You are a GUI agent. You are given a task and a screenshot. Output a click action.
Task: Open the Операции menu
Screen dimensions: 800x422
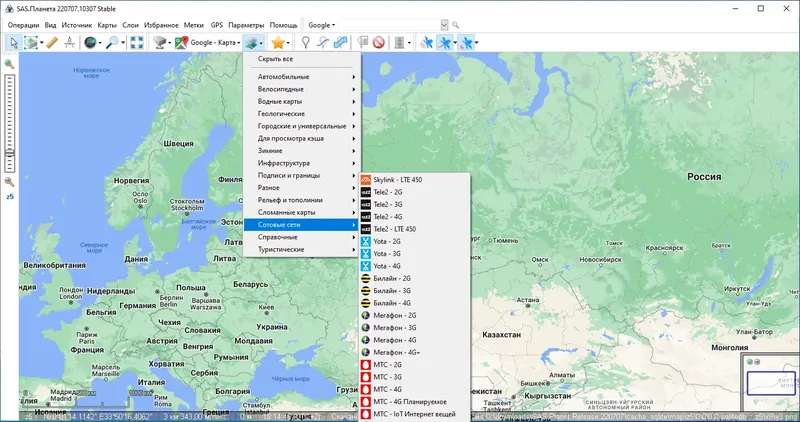(x=23, y=25)
